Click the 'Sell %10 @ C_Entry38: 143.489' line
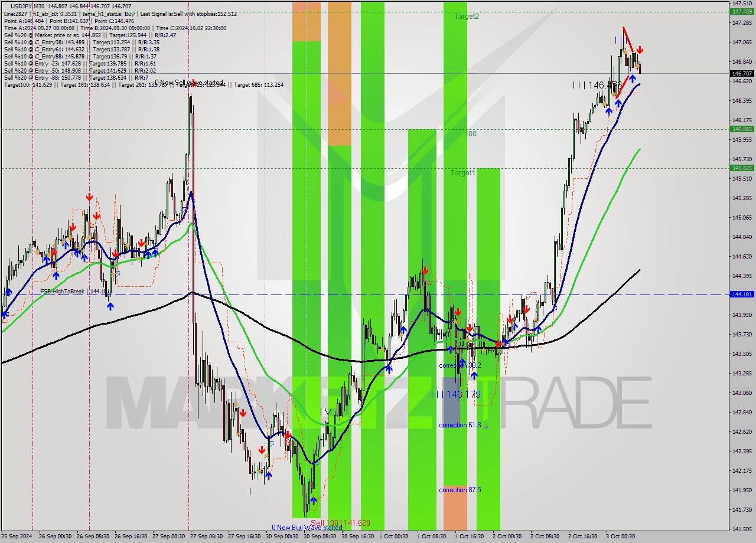 coord(82,42)
